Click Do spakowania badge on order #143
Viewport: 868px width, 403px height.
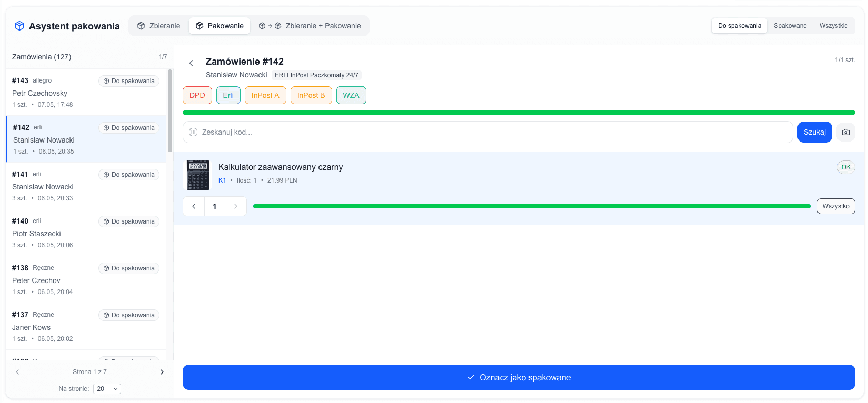point(129,81)
